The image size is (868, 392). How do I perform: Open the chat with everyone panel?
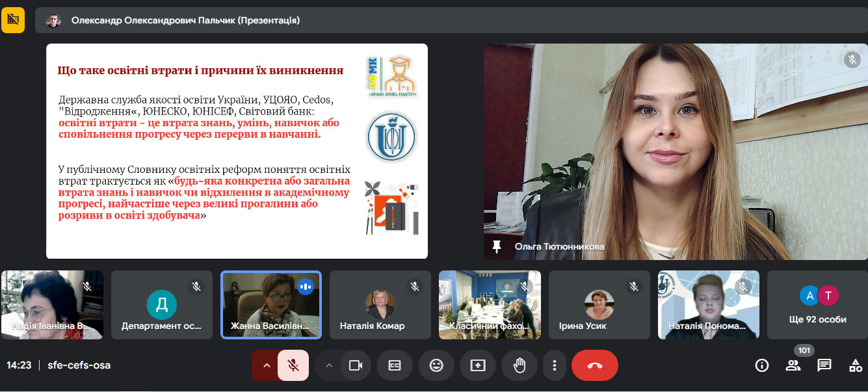click(824, 365)
